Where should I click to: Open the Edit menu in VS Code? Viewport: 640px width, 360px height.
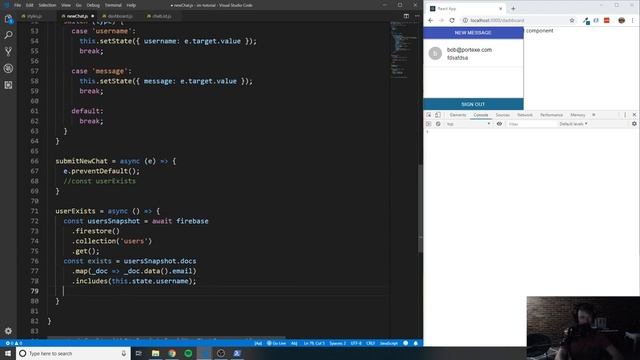(29, 5)
